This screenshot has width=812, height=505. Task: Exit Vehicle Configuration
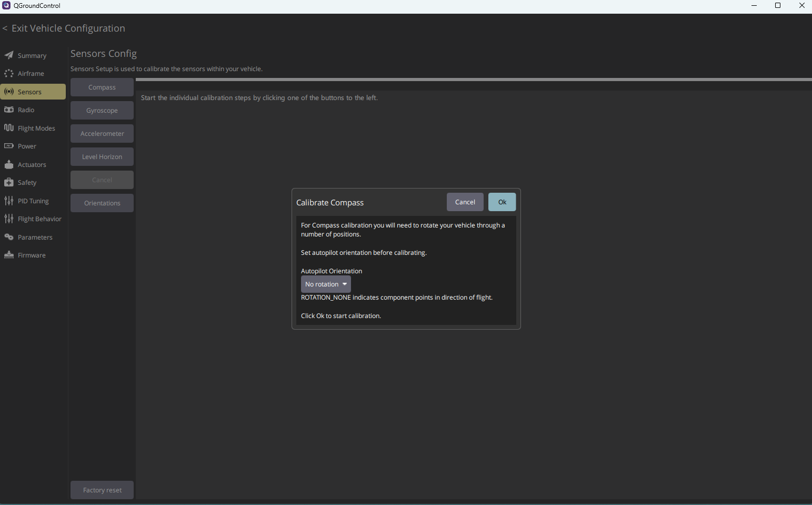tap(64, 28)
